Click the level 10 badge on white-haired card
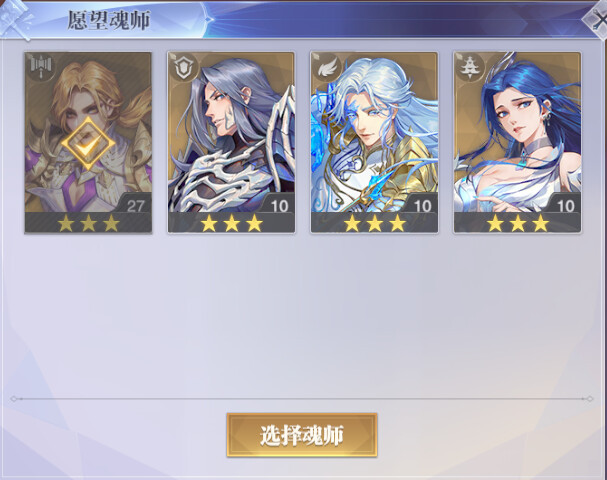 click(x=422, y=205)
